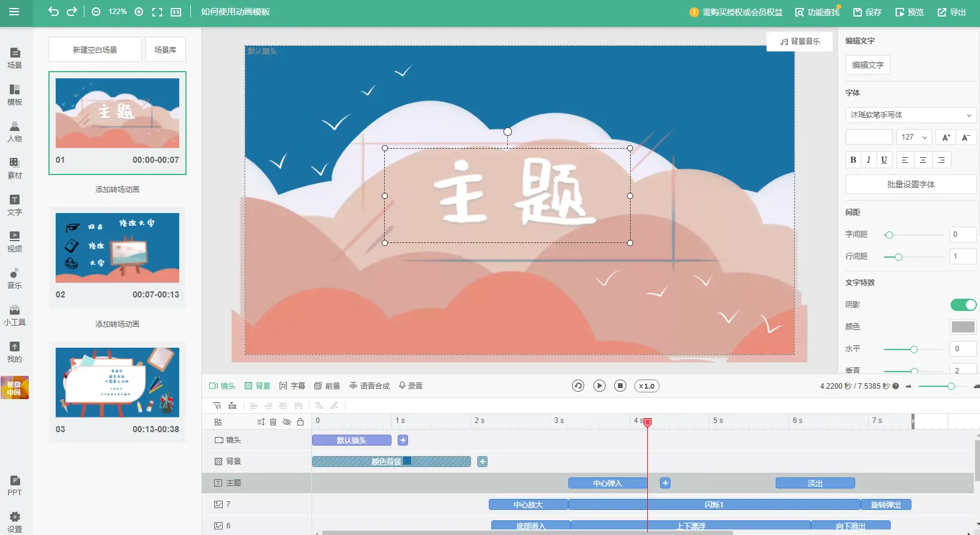Stop the timeline playback

tap(620, 386)
